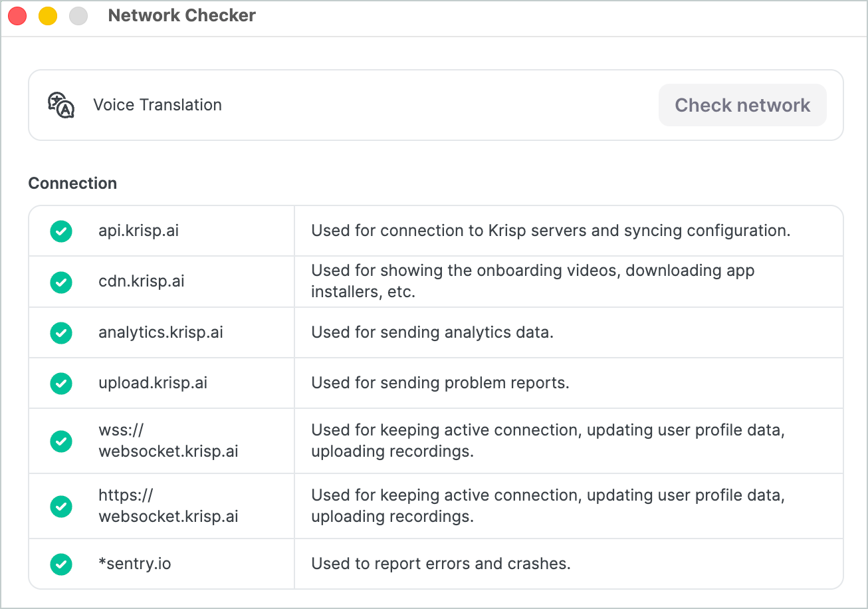The image size is (868, 609).
Task: Close the Network Checker window
Action: pos(17,16)
